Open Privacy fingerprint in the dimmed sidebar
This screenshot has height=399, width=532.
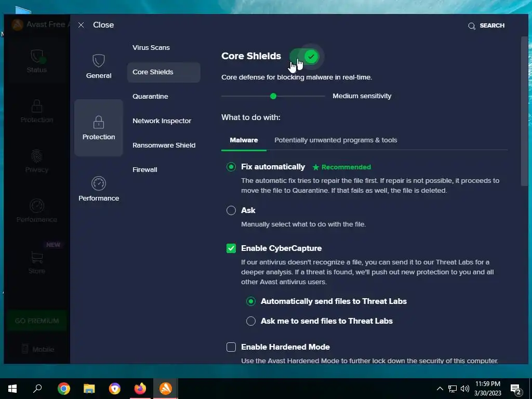(x=37, y=161)
